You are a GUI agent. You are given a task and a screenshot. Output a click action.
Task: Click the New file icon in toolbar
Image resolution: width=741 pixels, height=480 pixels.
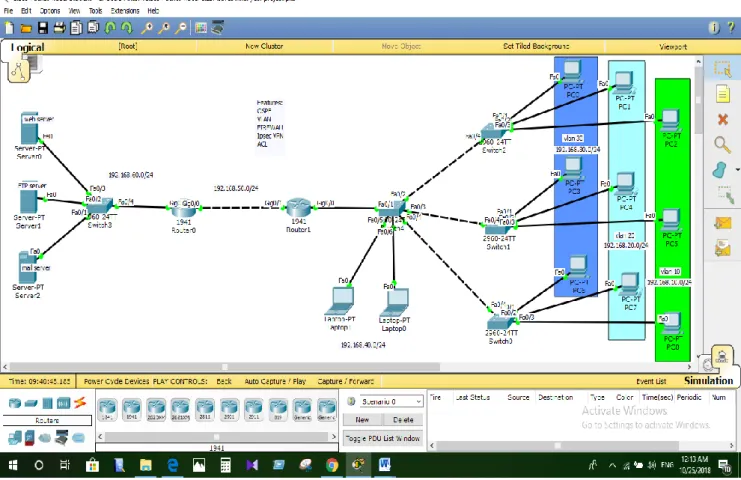pyautogui.click(x=9, y=28)
